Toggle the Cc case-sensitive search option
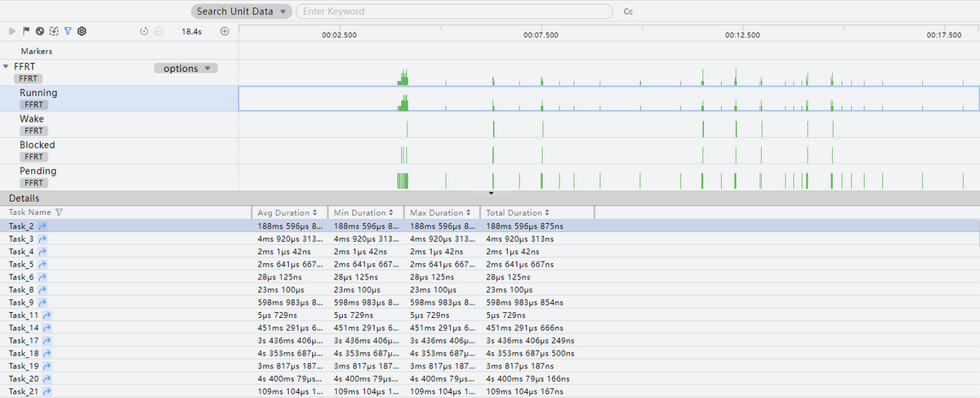Screen dimensions: 980x398 [x=628, y=11]
